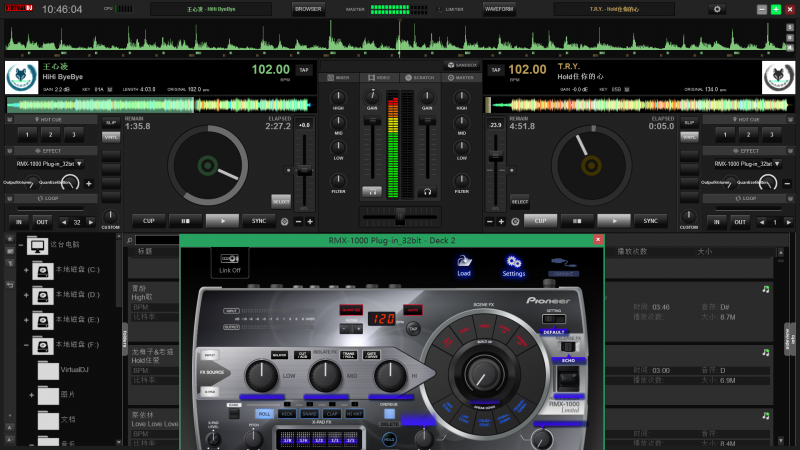Open the top-right settings gear icon
Viewport: 800px width, 450px height.
pyautogui.click(x=716, y=9)
